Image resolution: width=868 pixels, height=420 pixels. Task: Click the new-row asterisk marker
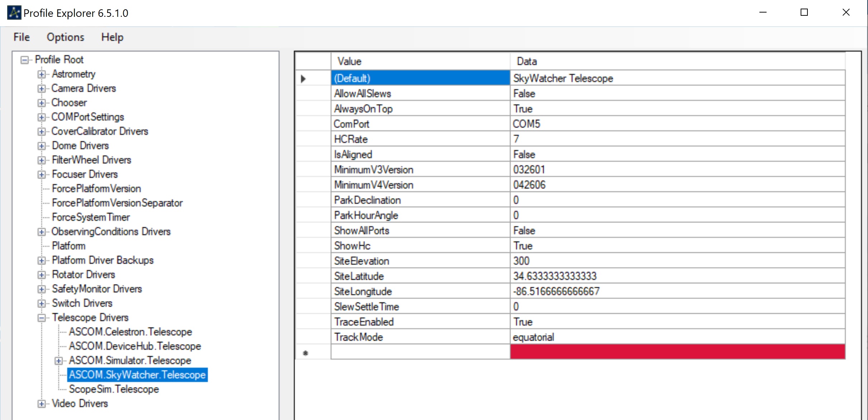point(305,353)
